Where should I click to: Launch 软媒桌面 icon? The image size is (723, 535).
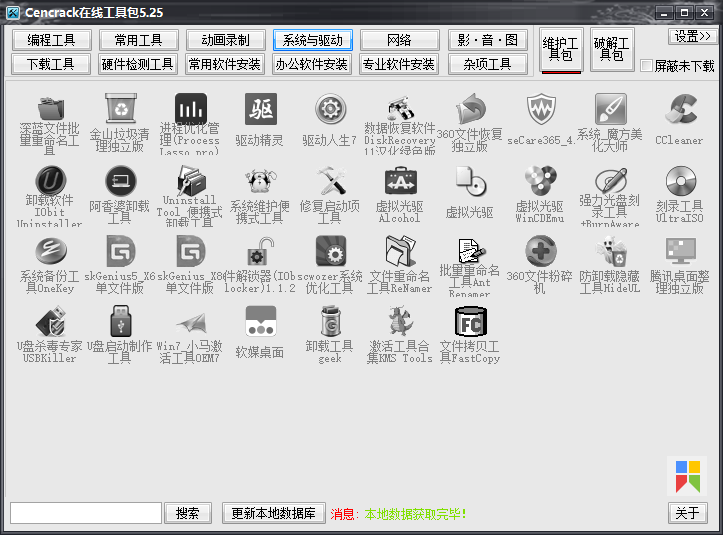(261, 321)
